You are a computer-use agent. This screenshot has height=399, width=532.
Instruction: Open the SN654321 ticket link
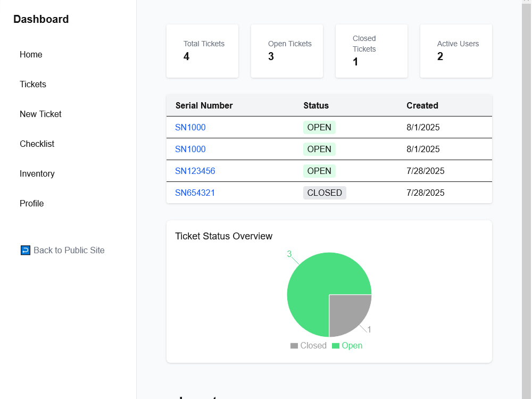coord(195,193)
